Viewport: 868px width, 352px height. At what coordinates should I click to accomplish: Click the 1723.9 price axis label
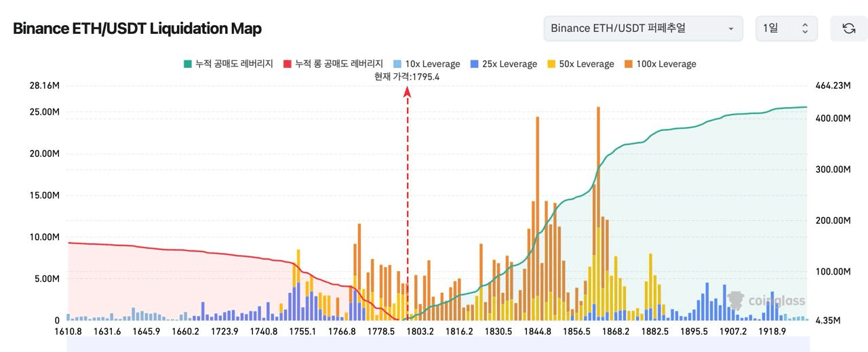(224, 331)
